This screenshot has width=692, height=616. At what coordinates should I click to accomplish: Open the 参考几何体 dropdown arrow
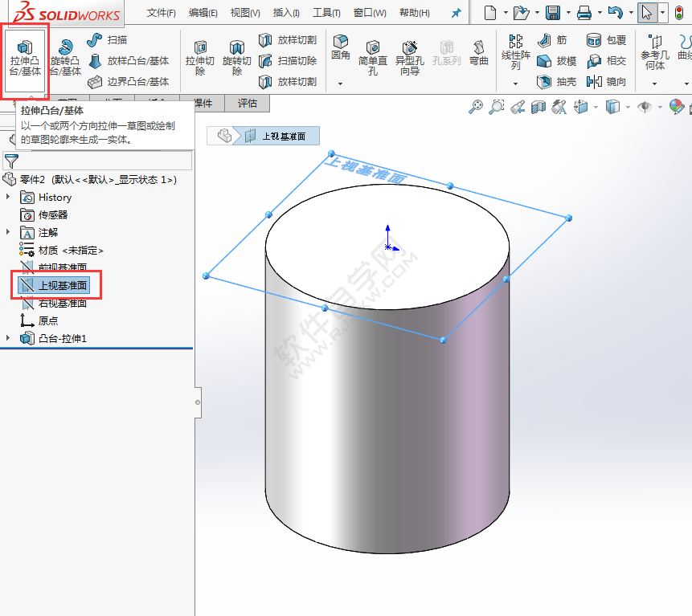coord(653,84)
